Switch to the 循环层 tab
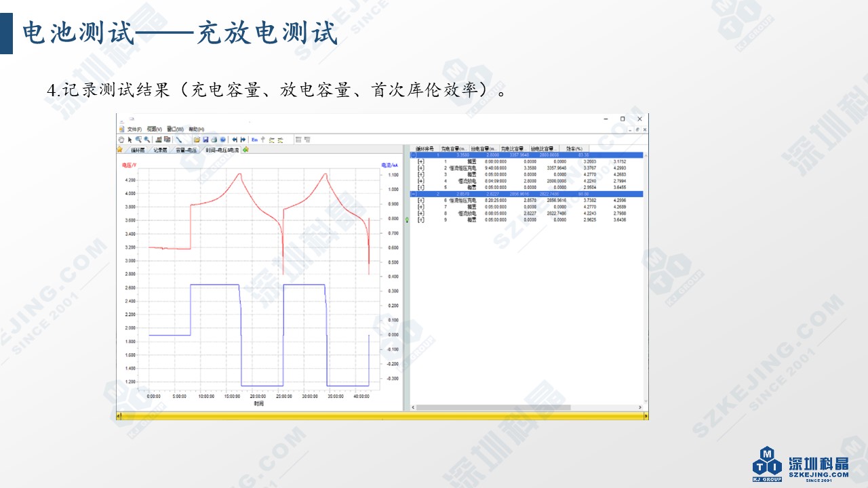This screenshot has height=488, width=868. pyautogui.click(x=138, y=150)
